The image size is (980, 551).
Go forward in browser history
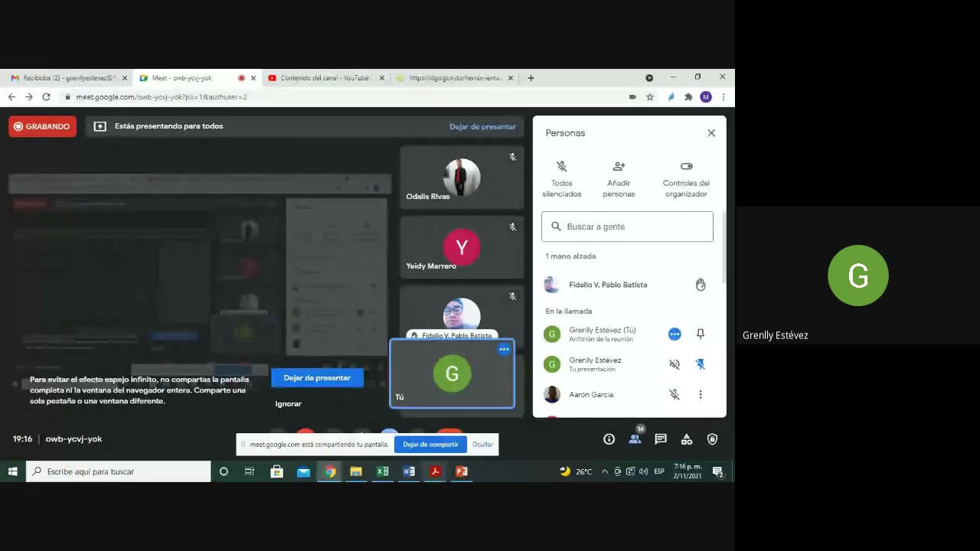pyautogui.click(x=29, y=97)
